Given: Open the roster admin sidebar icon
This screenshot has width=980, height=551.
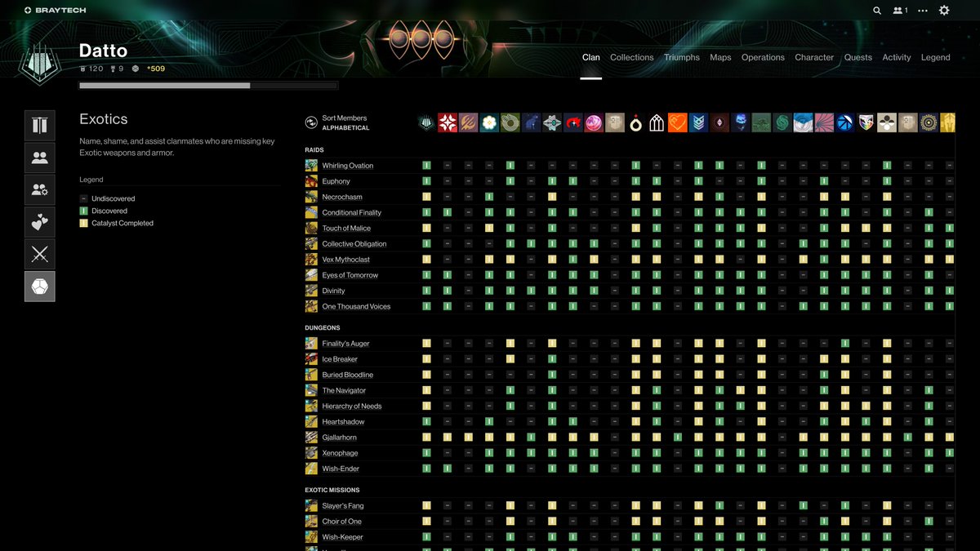Looking at the screenshot, I should click(x=40, y=190).
